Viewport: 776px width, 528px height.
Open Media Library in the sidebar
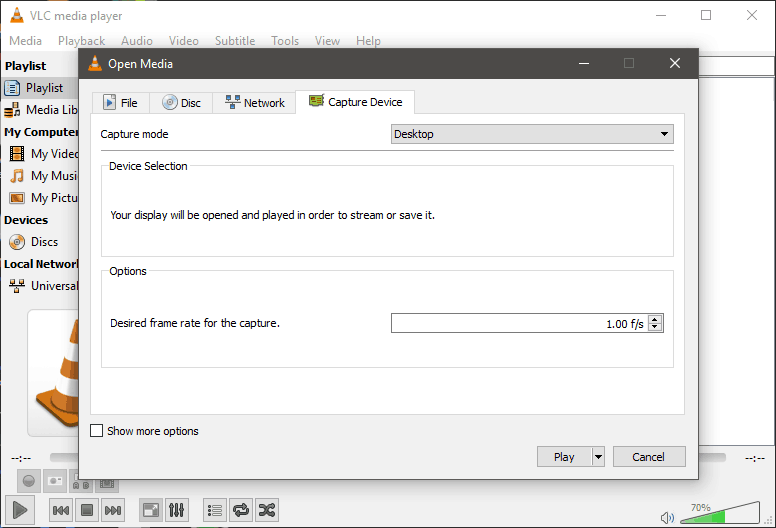coord(40,110)
